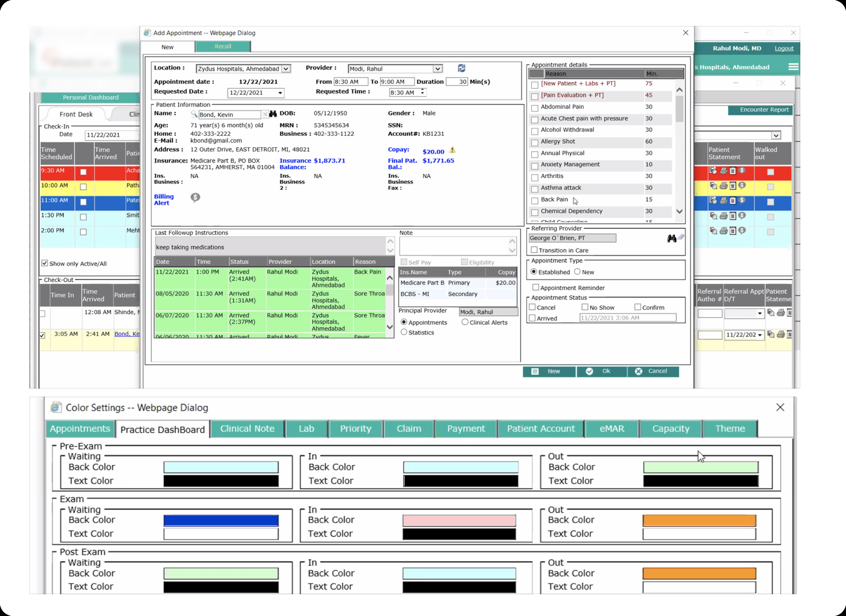846x616 pixels.
Task: Click the magnifier icon before Bond, Kevin name field
Action: [x=194, y=114]
